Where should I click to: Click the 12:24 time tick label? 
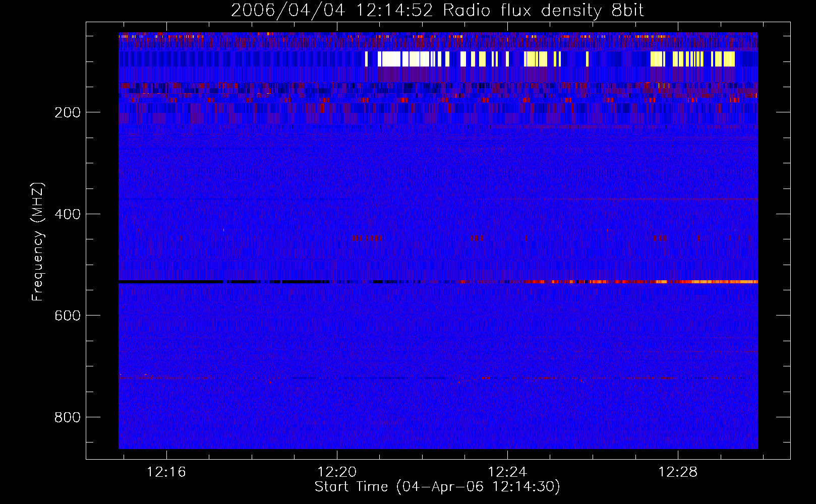[x=507, y=472]
